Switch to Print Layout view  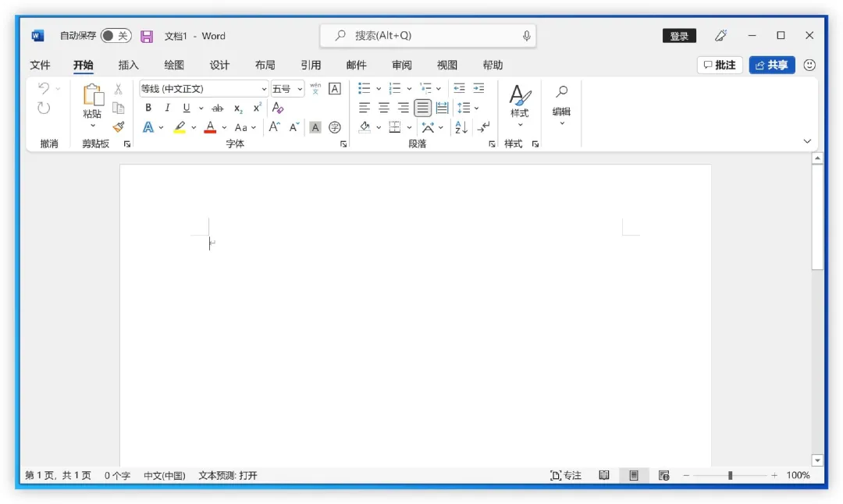(634, 475)
